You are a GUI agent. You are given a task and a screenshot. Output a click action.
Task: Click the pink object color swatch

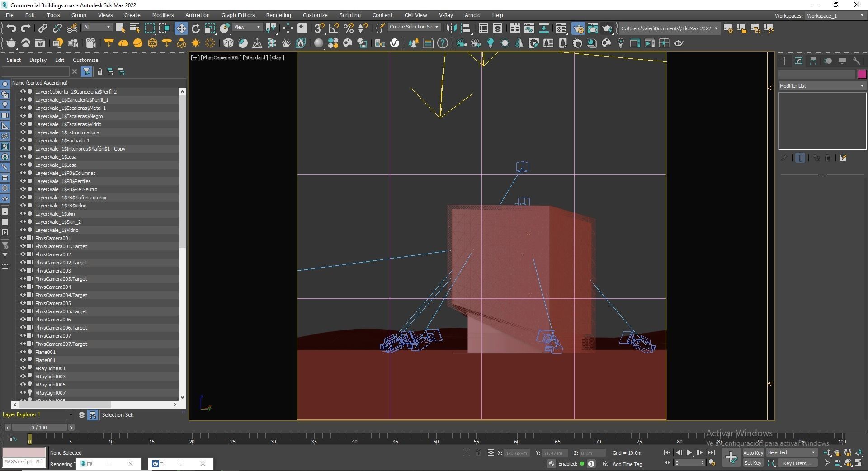(x=862, y=74)
